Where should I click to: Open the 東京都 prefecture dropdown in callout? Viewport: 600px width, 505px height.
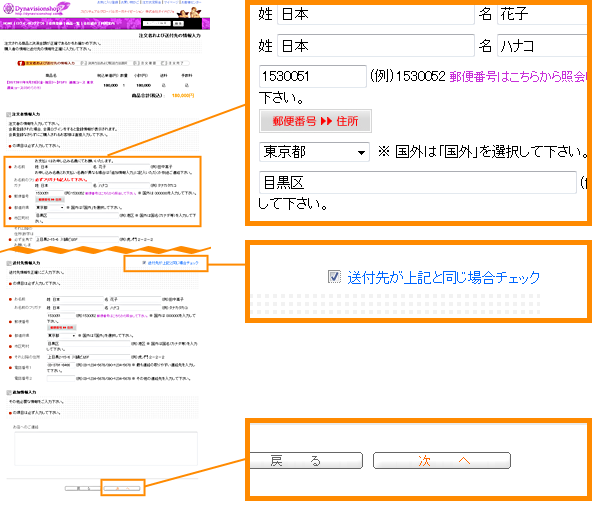[314, 152]
